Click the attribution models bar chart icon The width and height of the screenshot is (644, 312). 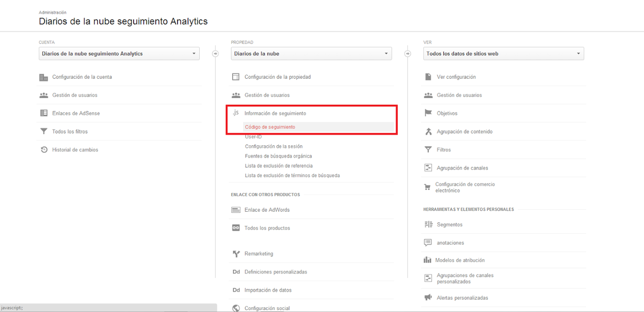click(427, 260)
